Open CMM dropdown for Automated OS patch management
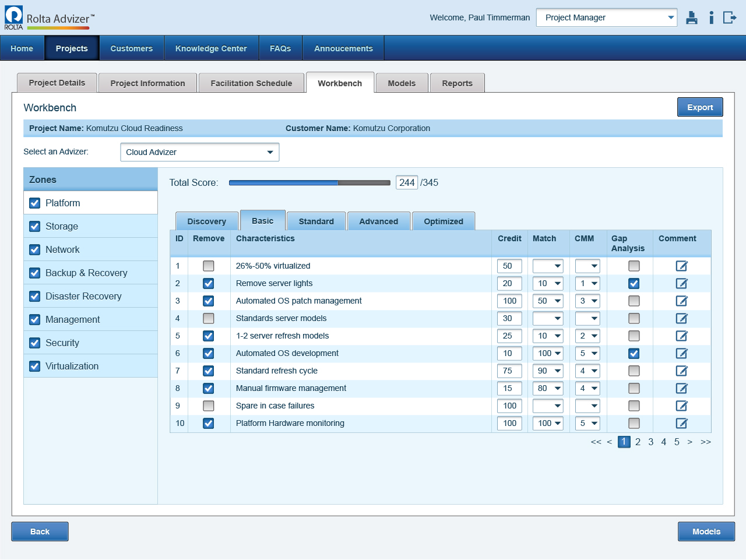Screen dimensions: 746x560 click(x=587, y=301)
